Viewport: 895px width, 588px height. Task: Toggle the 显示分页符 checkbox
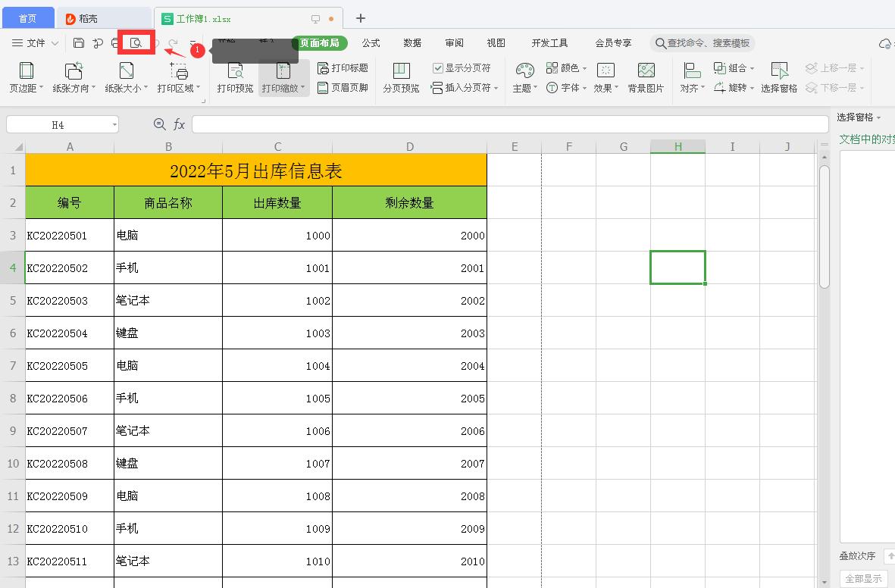pos(438,67)
